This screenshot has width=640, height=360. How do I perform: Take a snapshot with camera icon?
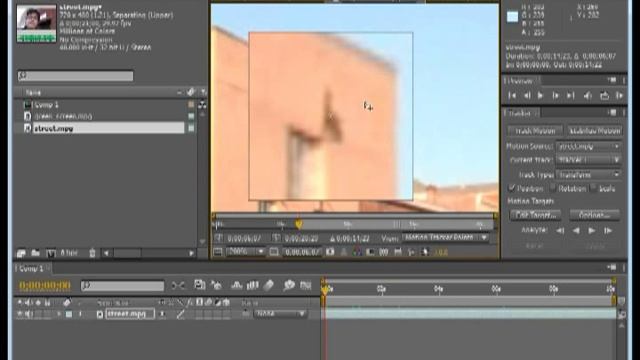coord(330,252)
